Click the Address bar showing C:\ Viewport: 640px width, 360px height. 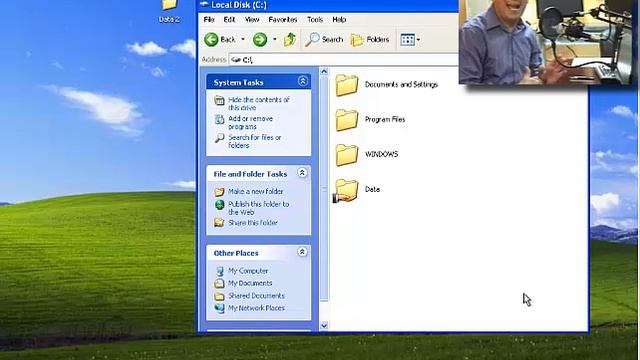(343, 60)
